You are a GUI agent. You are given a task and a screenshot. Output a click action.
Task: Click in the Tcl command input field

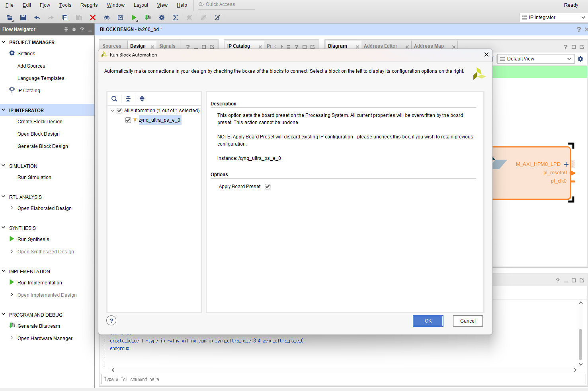(x=344, y=379)
